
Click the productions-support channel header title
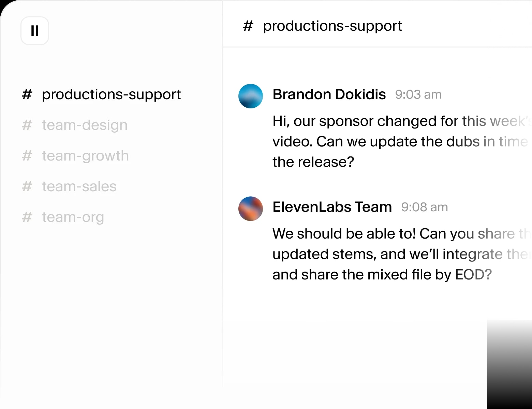click(x=332, y=26)
